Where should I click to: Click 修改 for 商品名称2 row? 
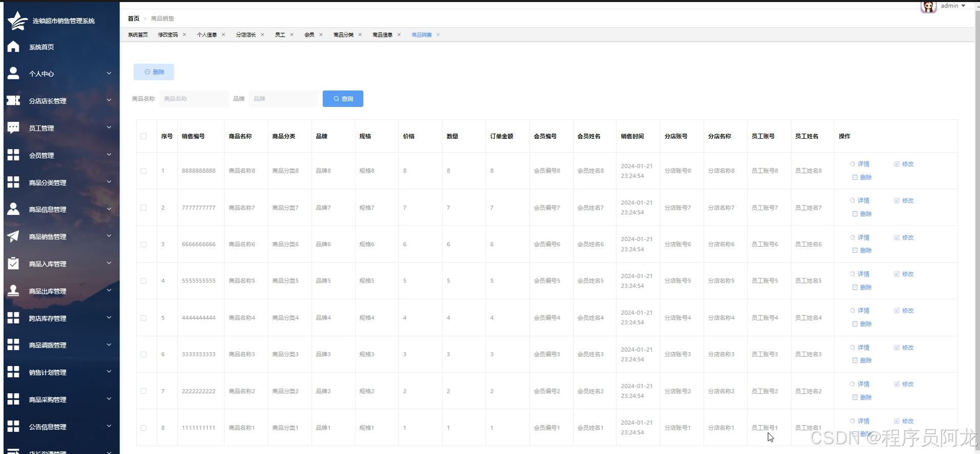coord(904,384)
